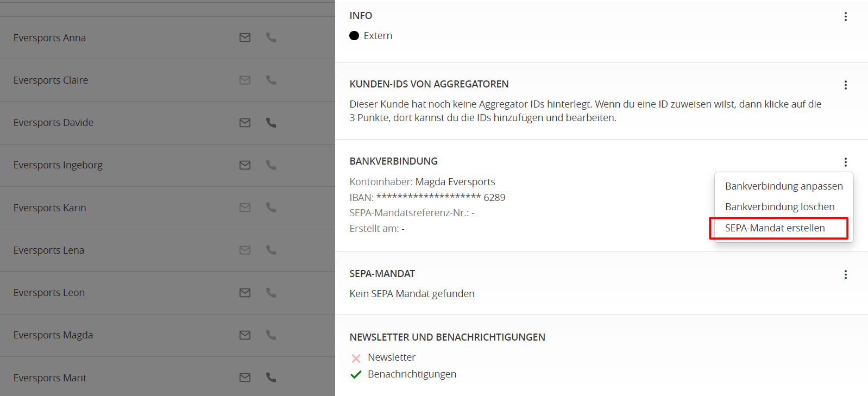Click the email icon for Eversports Magda
Image resolution: width=868 pixels, height=396 pixels.
pyautogui.click(x=245, y=335)
